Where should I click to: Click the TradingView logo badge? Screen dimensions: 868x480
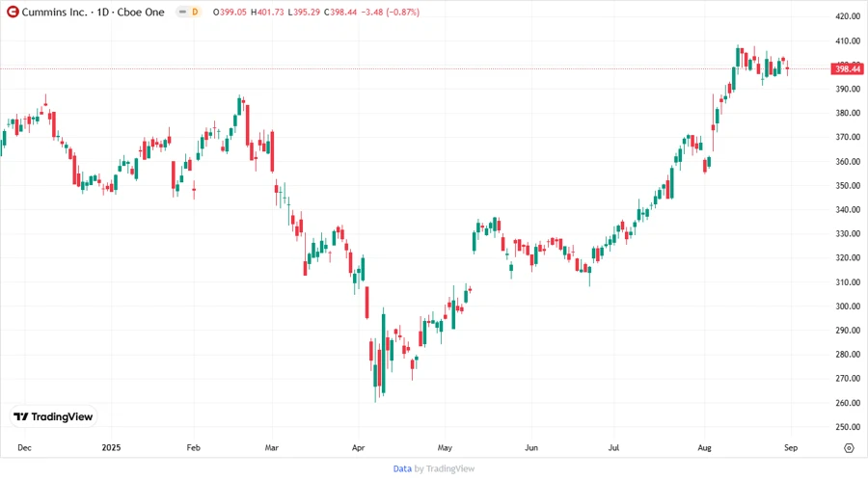click(x=53, y=416)
